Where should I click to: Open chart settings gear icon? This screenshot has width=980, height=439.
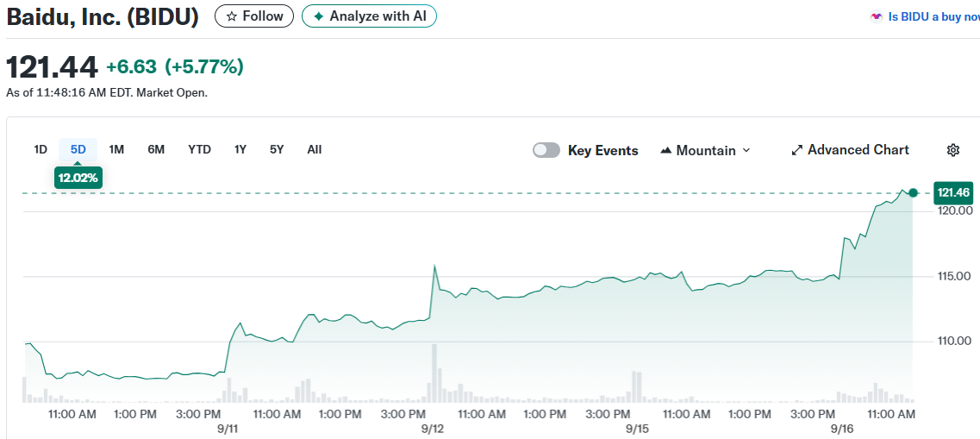pyautogui.click(x=953, y=150)
